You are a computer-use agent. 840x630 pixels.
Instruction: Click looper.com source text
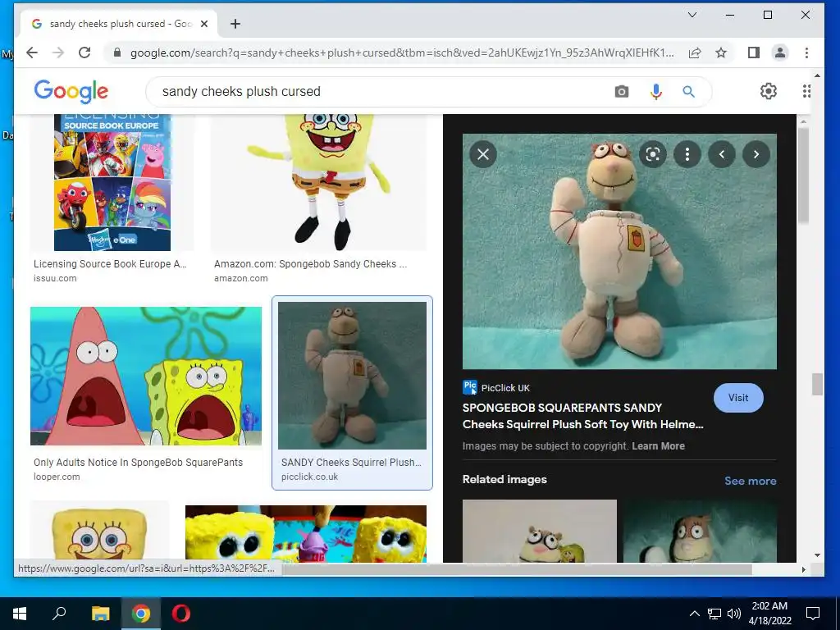coord(57,477)
